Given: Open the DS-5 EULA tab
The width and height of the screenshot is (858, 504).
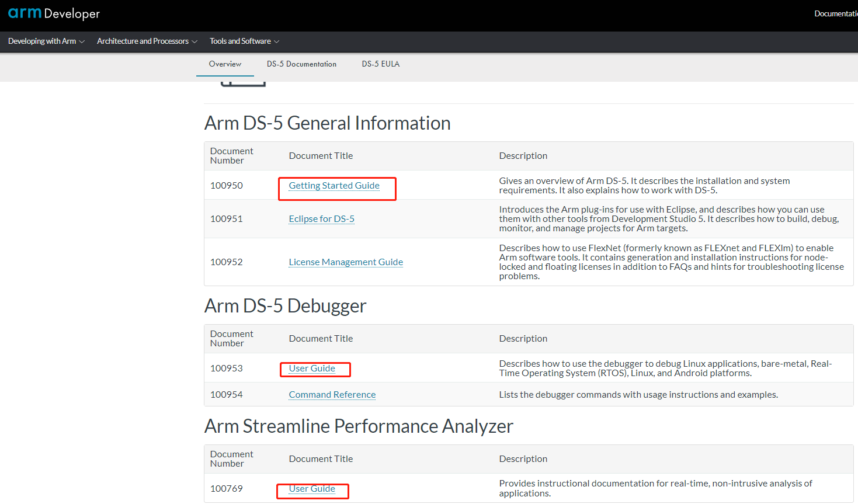Looking at the screenshot, I should coord(380,64).
